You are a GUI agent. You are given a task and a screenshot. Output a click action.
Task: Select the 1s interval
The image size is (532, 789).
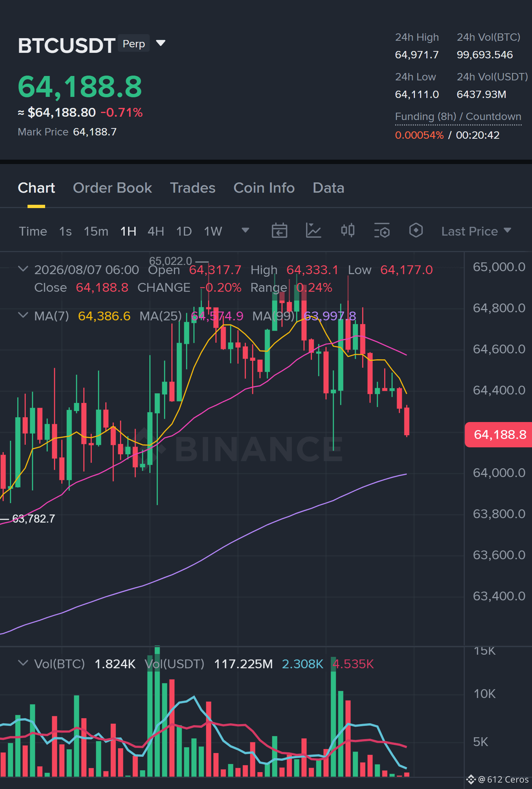coord(65,231)
